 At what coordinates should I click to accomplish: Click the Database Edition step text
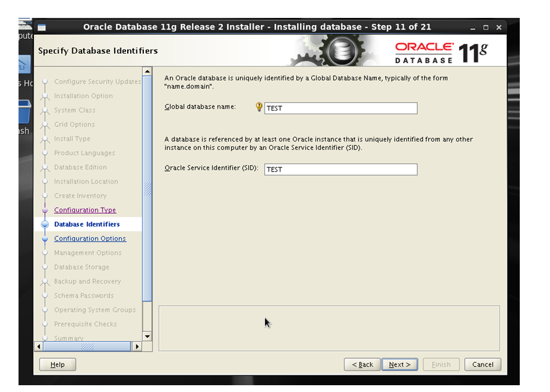(80, 167)
